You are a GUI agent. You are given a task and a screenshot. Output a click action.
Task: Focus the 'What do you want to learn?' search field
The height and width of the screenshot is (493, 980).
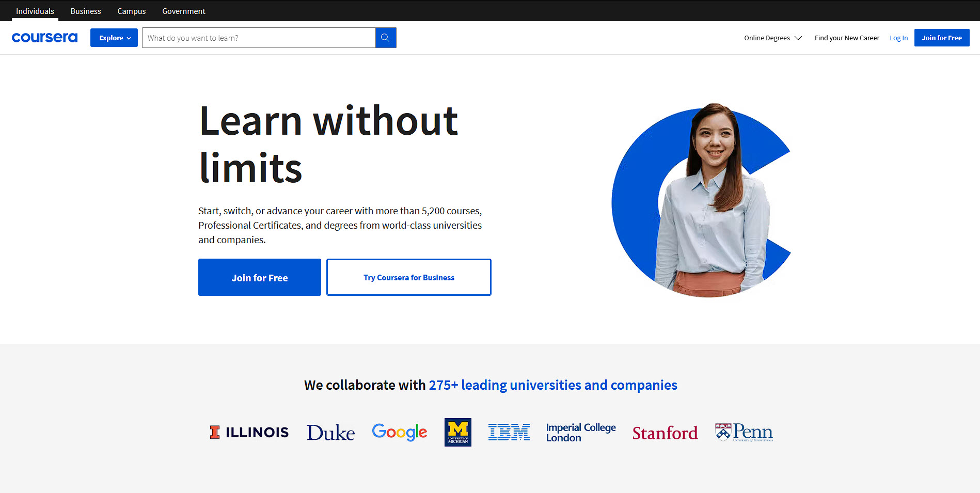pos(259,38)
